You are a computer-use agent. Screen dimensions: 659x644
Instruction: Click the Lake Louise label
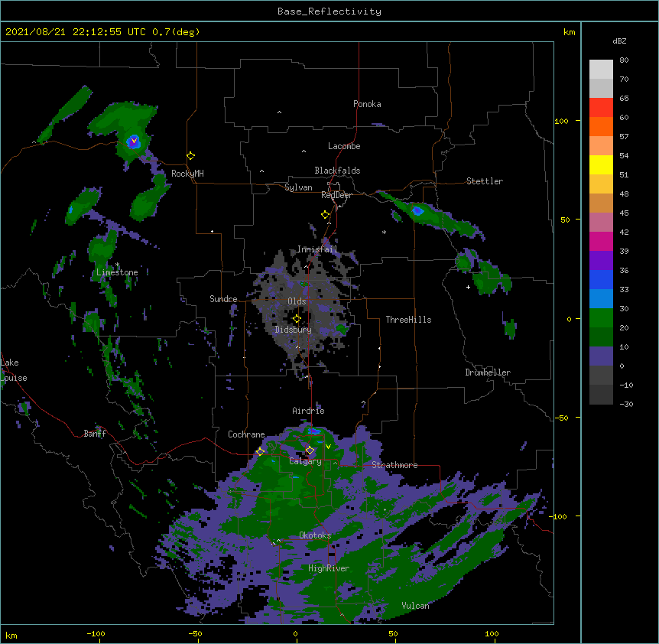[x=14, y=370]
